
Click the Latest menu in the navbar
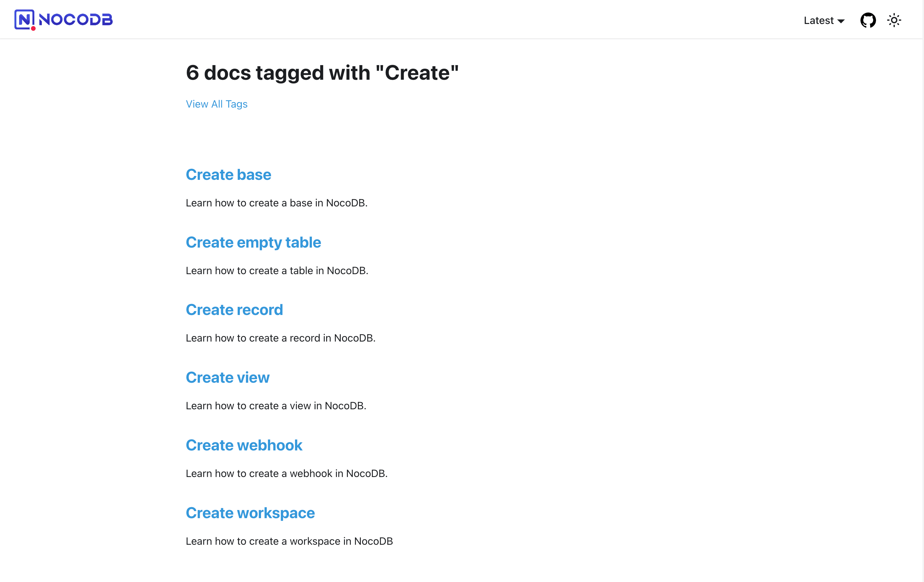pyautogui.click(x=819, y=20)
